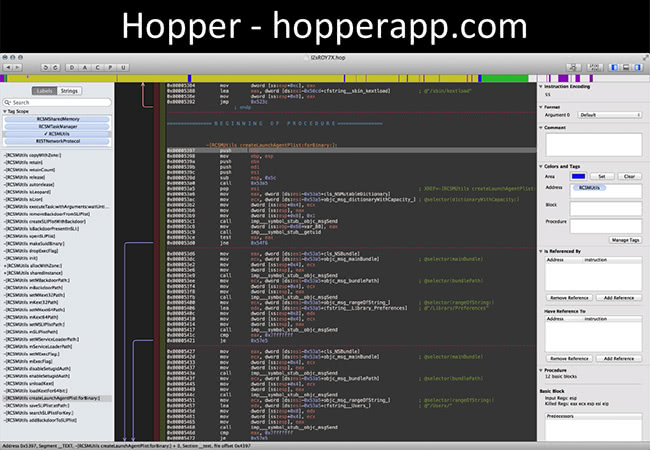Click the fullscreen arrows icon in the title bar
Image resolution: width=650 pixels, height=450 pixels.
(645, 57)
